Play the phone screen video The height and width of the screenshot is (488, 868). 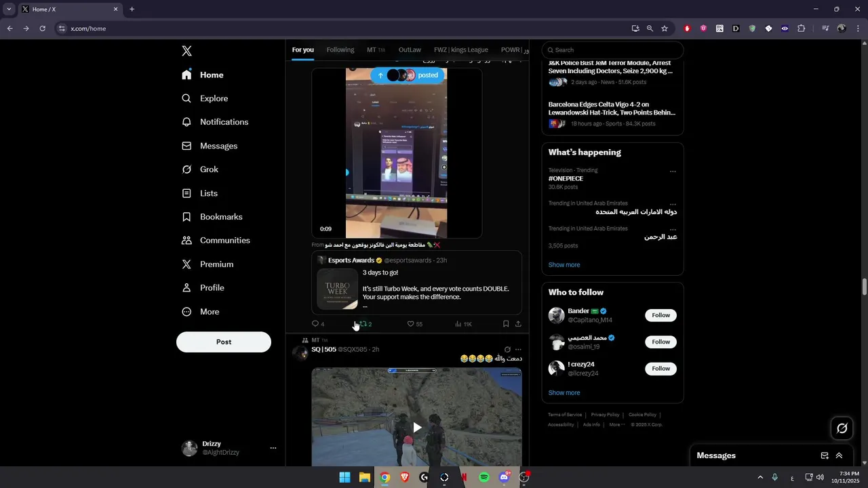pos(397,153)
